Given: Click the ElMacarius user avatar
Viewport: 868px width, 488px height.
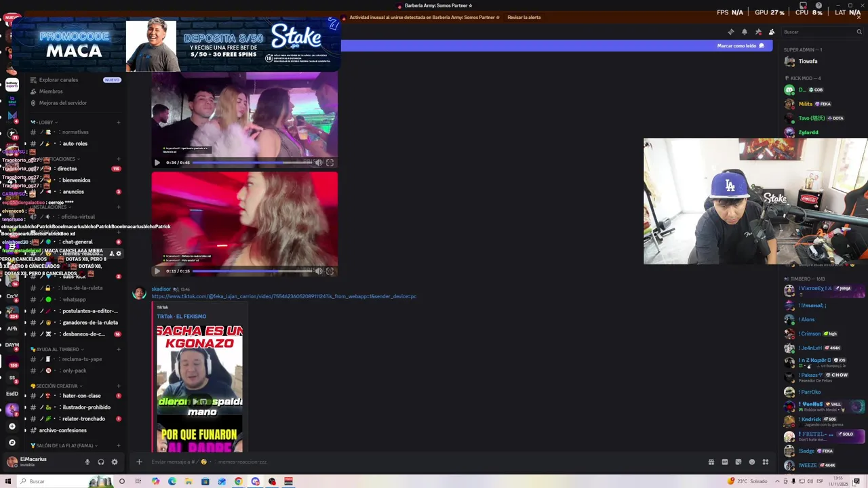Looking at the screenshot, I should point(12,462).
